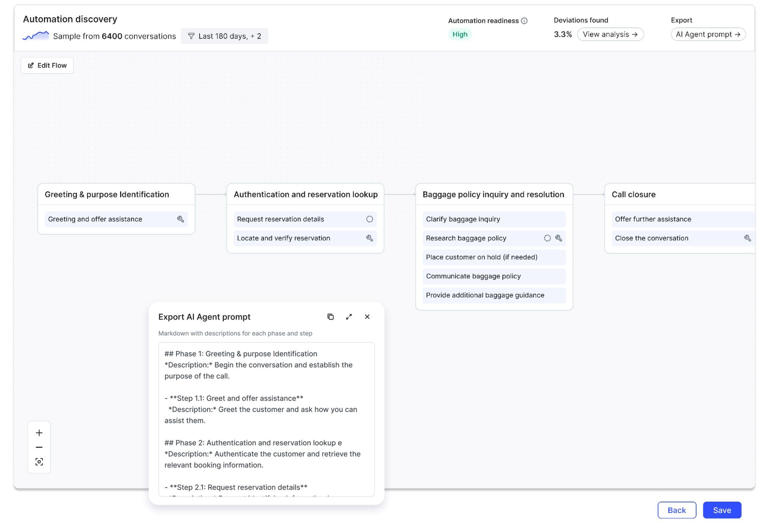Click wrench icon on Locate and verify reservation
The width and height of the screenshot is (769, 532).
[x=369, y=238]
